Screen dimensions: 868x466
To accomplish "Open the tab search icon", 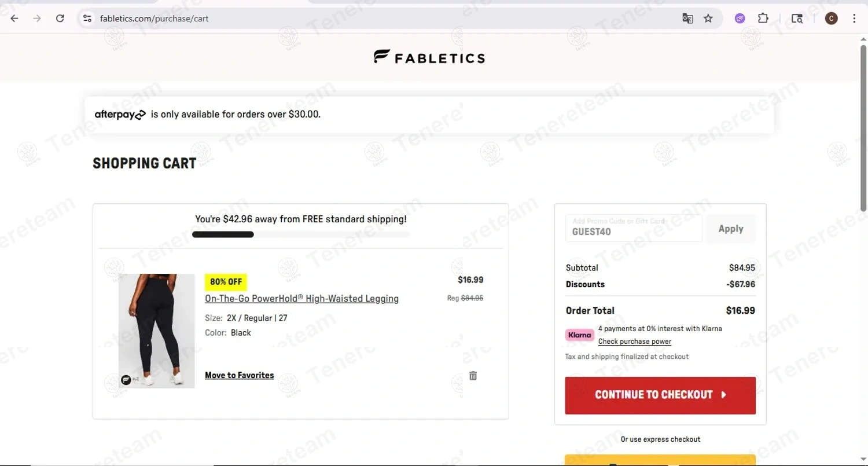I will (x=797, y=19).
